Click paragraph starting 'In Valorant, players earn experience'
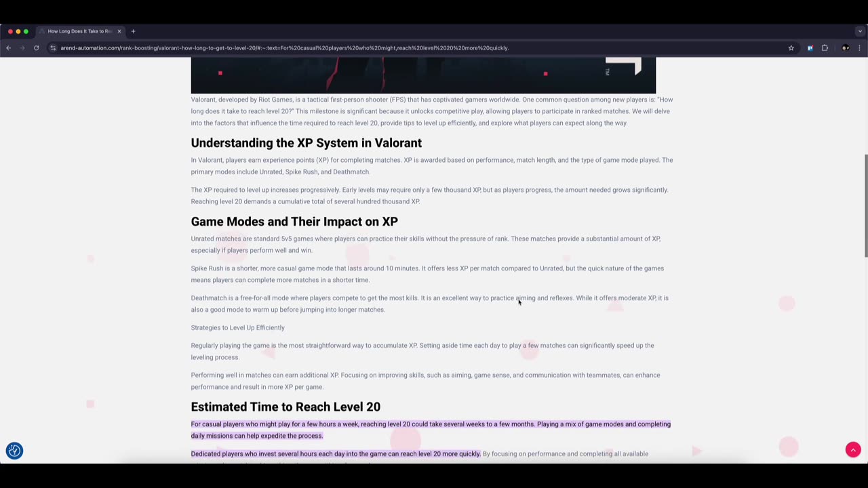Image resolution: width=868 pixels, height=488 pixels. [x=432, y=166]
